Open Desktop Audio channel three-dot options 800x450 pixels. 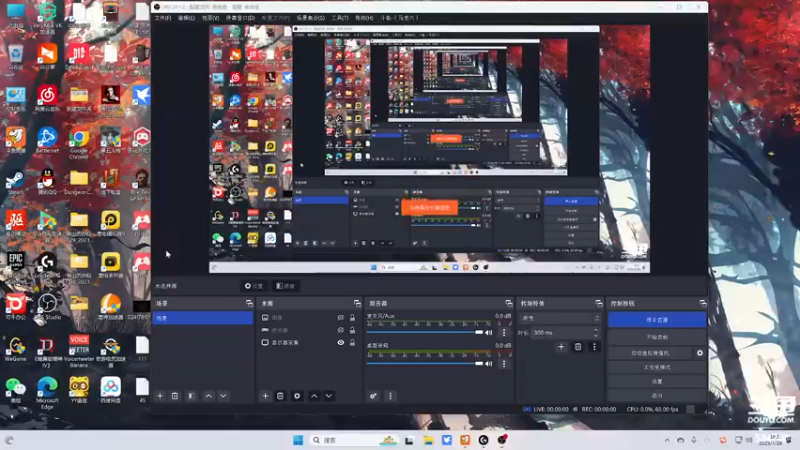tap(504, 364)
